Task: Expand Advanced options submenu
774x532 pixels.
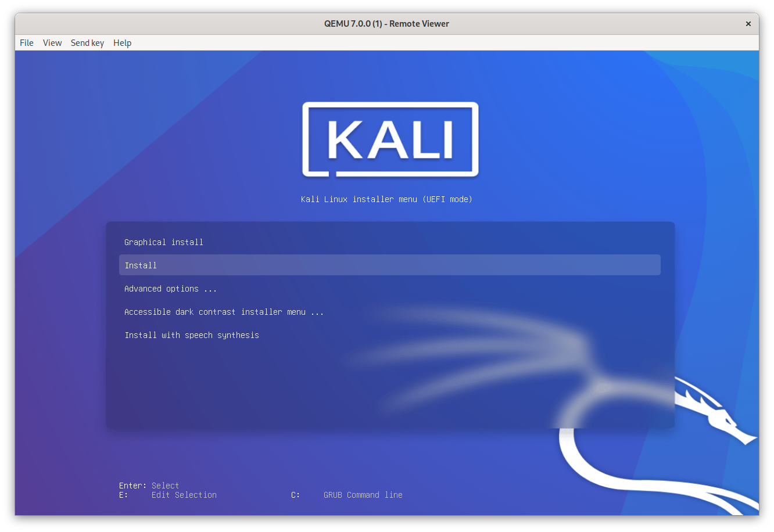Action: (x=170, y=289)
